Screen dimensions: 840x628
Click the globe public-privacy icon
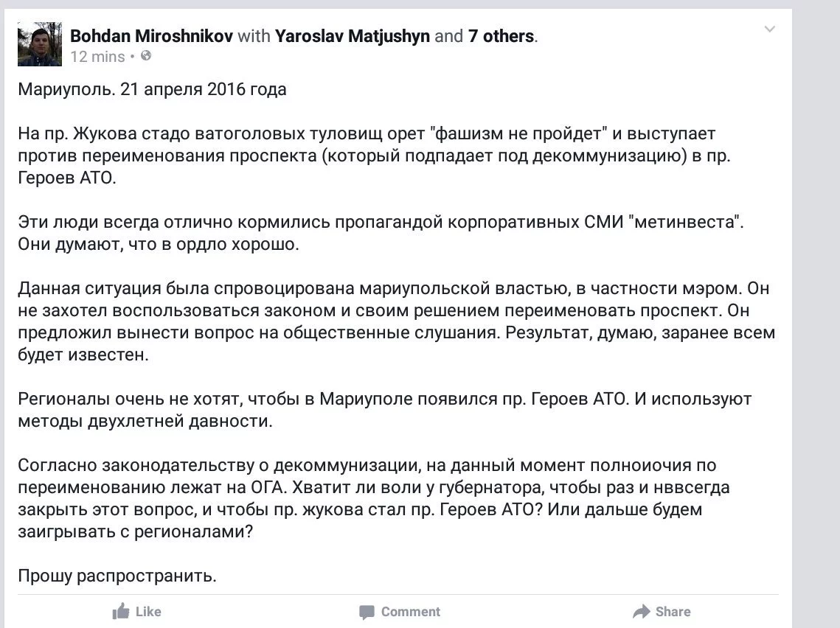tap(146, 56)
